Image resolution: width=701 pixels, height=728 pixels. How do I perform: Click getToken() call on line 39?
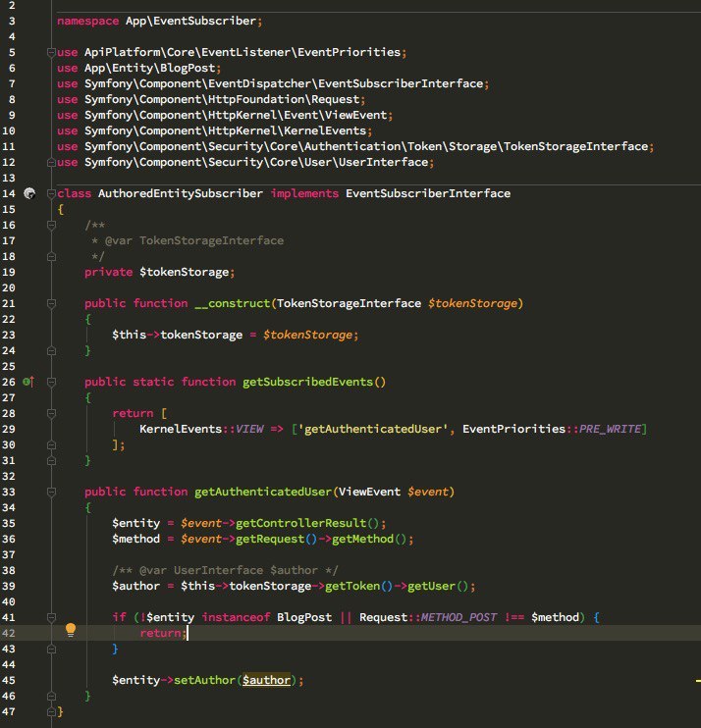(359, 587)
